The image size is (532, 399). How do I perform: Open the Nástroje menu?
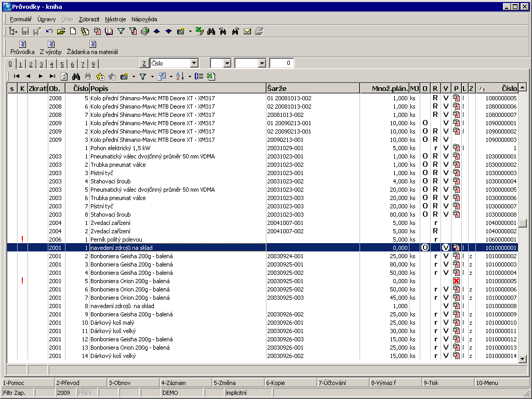click(115, 19)
